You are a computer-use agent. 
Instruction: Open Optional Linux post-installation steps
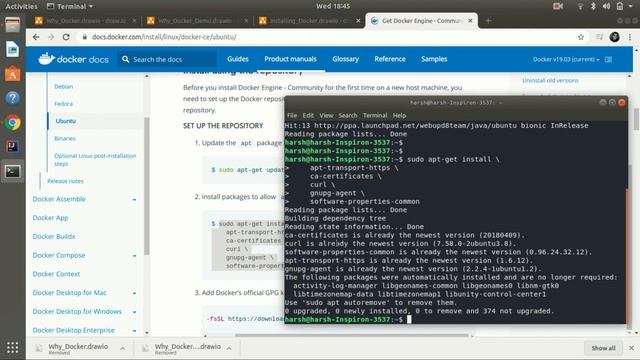point(95,160)
